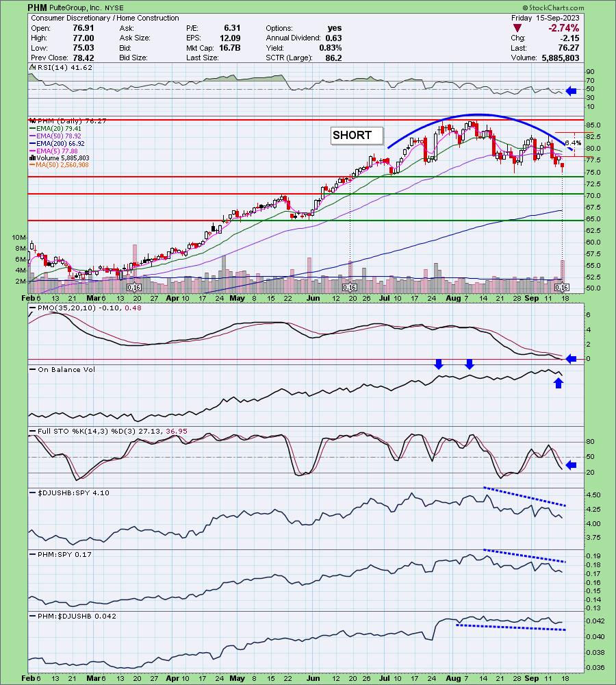Click the 0.16 dividend marker near June 20
The height and width of the screenshot is (685, 616).
tap(349, 287)
